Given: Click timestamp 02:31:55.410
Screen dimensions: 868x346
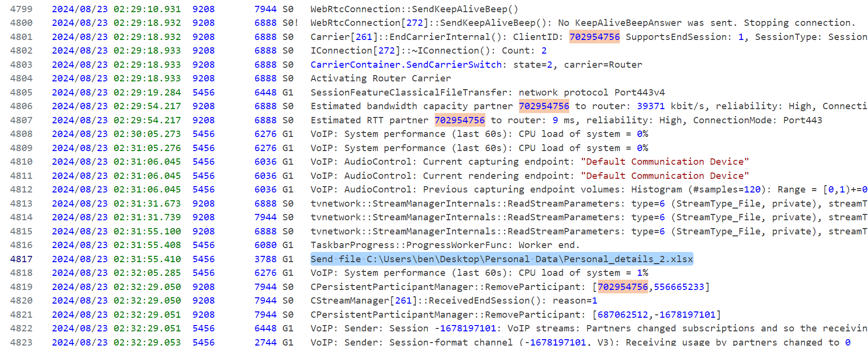Looking at the screenshot, I should [147, 259].
